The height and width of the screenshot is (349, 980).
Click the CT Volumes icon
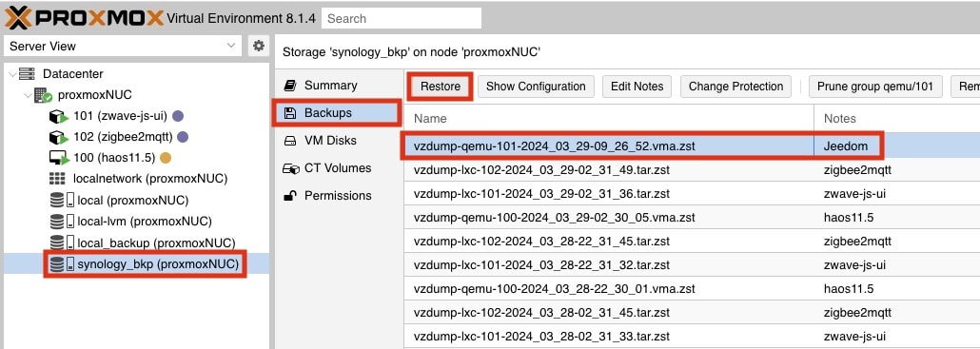coord(291,168)
